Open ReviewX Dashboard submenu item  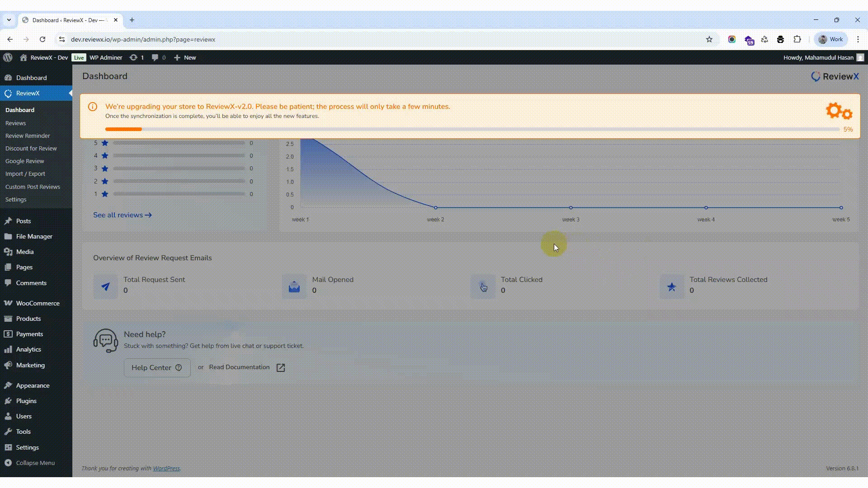point(20,110)
